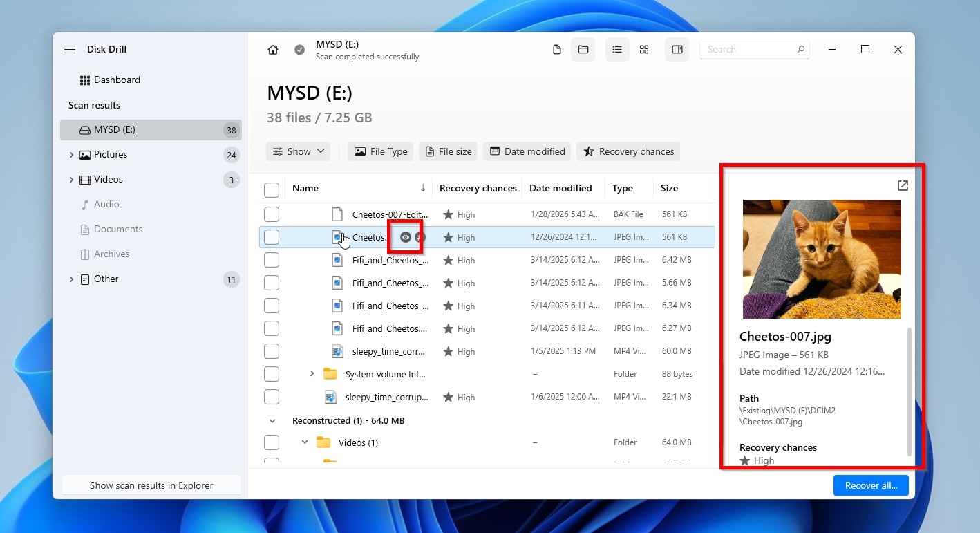The image size is (980, 533).
Task: Check the Cheetos-007-Edit BAK file checkbox
Action: [x=272, y=214]
